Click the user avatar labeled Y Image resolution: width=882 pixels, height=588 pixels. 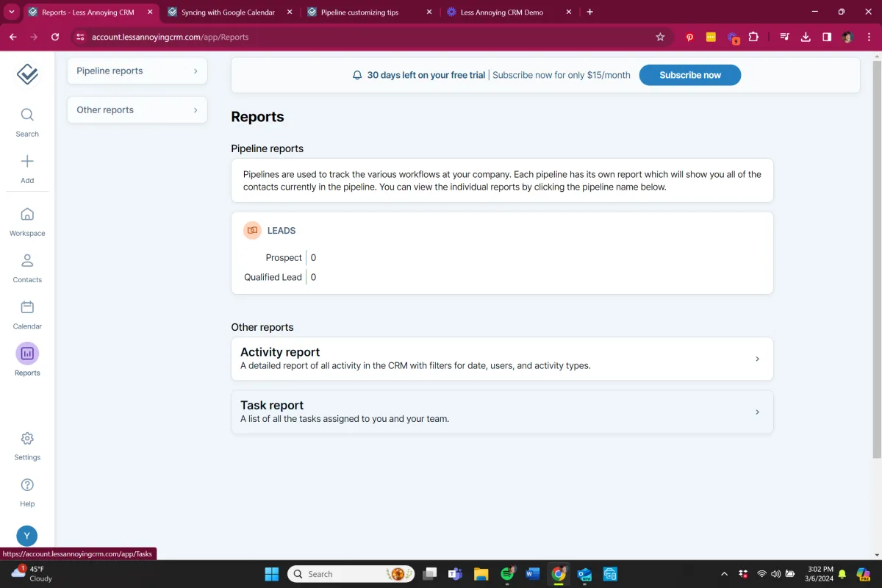[x=27, y=536]
